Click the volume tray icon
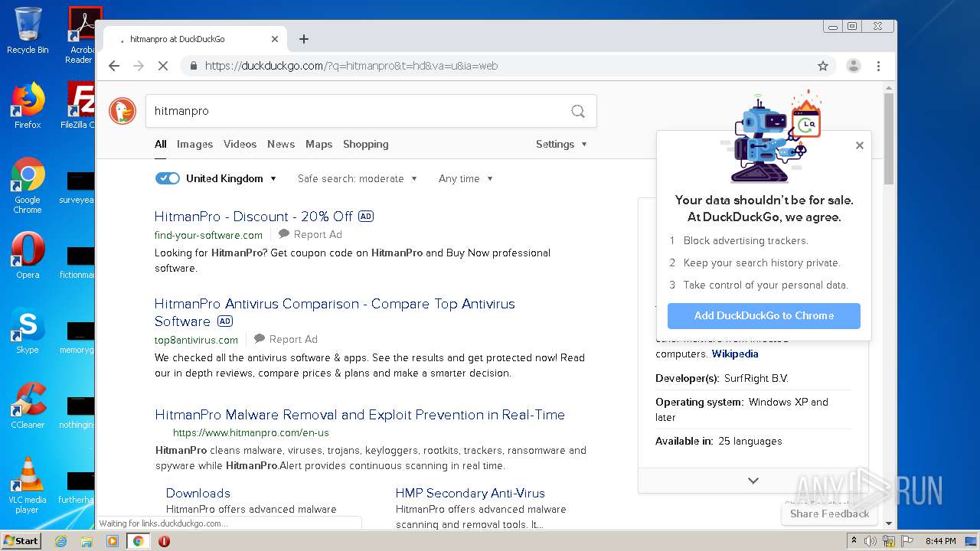980x551 pixels. 871,541
